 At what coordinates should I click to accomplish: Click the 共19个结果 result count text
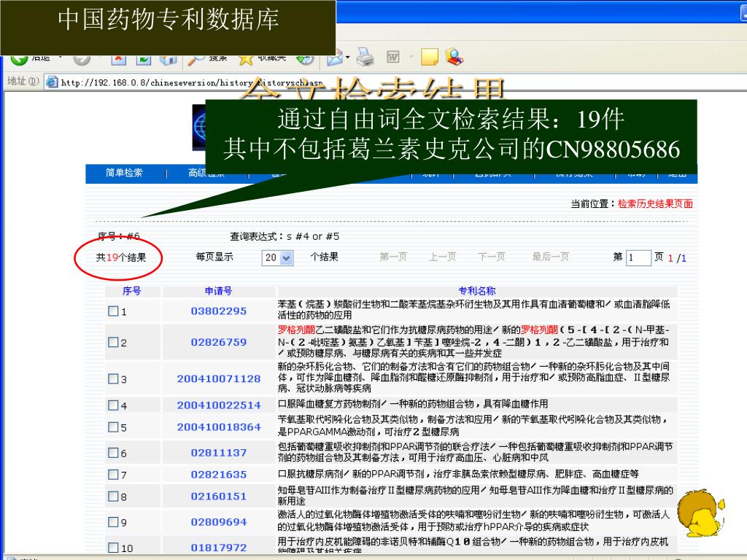tap(121, 257)
